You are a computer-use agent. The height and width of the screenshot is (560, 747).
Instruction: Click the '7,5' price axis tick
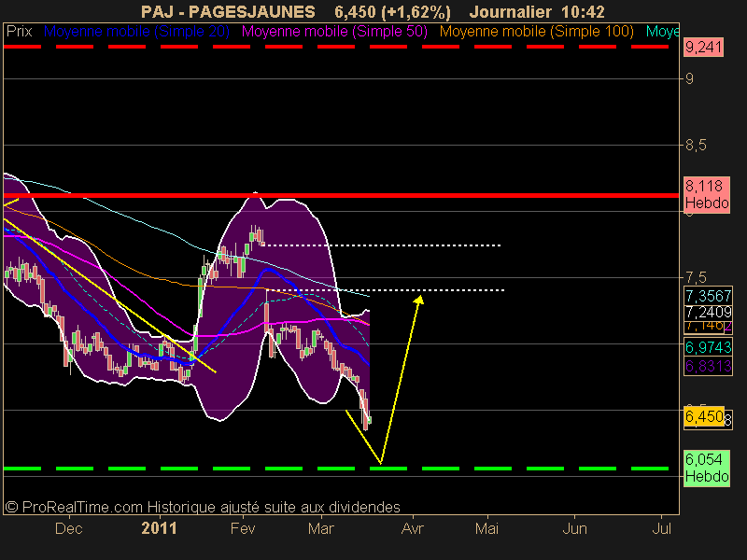[x=696, y=277]
